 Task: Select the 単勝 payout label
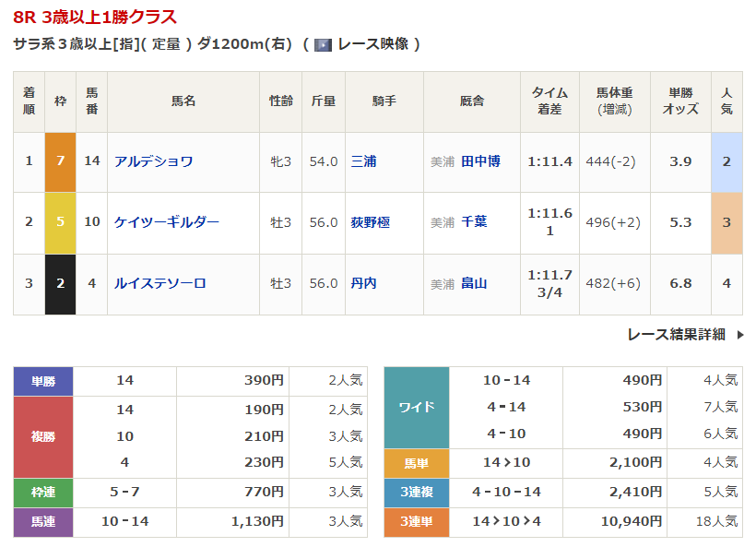[43, 380]
